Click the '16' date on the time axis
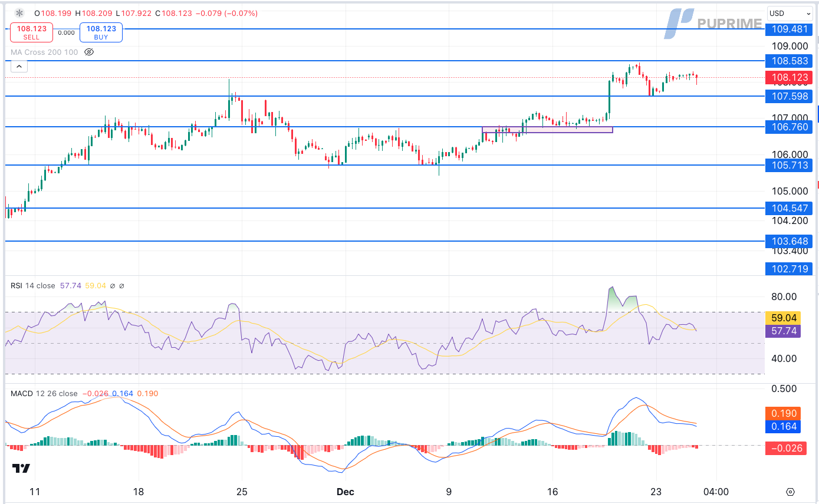The height and width of the screenshot is (504, 819). point(552,492)
